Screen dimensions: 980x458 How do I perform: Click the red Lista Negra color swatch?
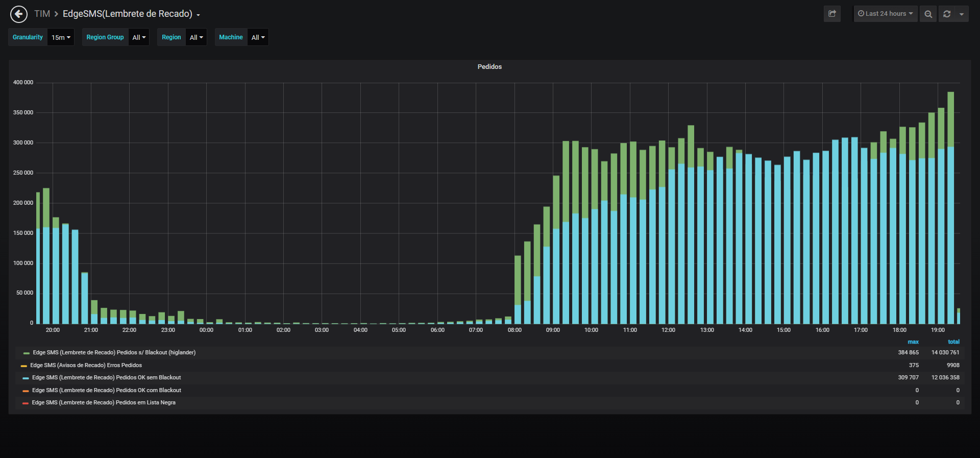[x=26, y=403]
